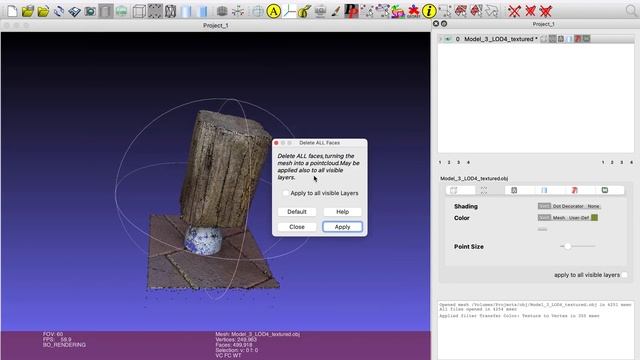Click the select vertices tool icon

[x=367, y=11]
